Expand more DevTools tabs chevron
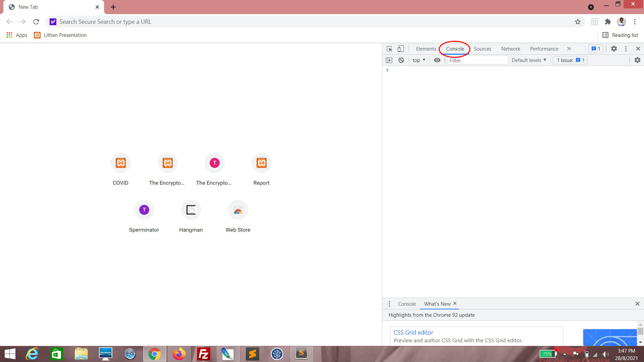The width and height of the screenshot is (644, 362). 569,49
